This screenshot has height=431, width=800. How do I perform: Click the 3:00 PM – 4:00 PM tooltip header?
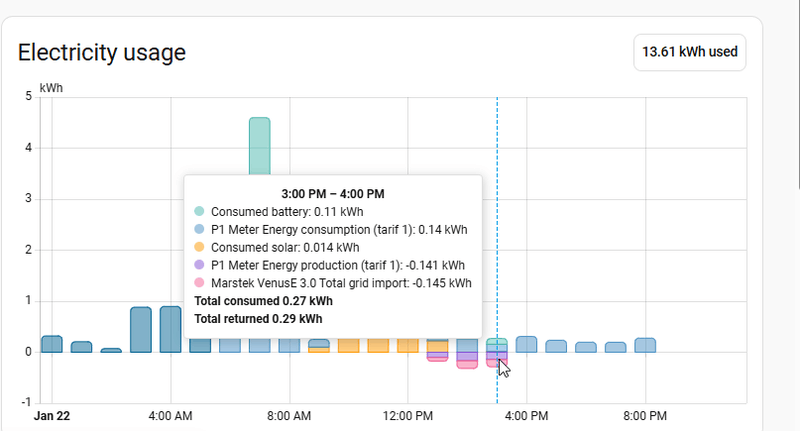[x=333, y=194]
